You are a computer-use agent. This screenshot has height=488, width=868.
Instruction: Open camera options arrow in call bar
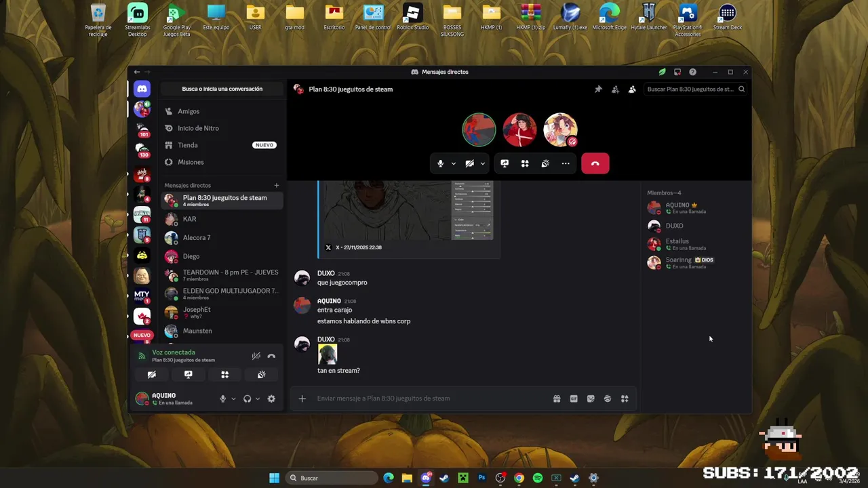(x=482, y=163)
